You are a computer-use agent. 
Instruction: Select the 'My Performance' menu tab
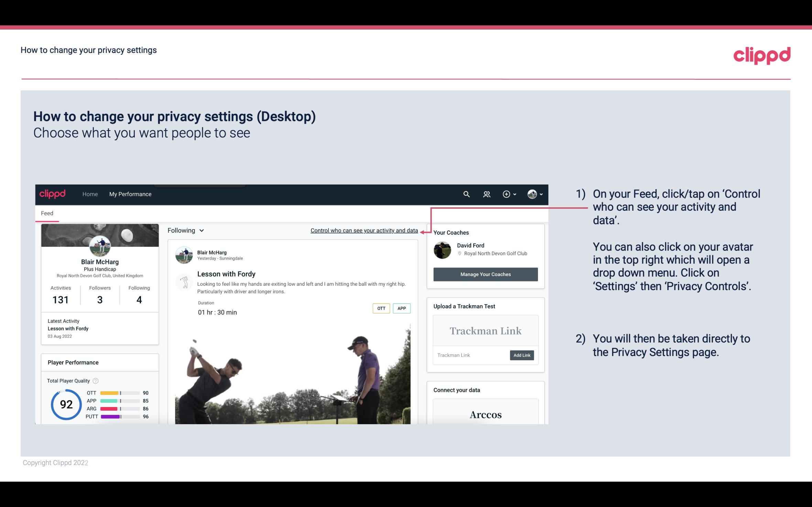pos(130,194)
